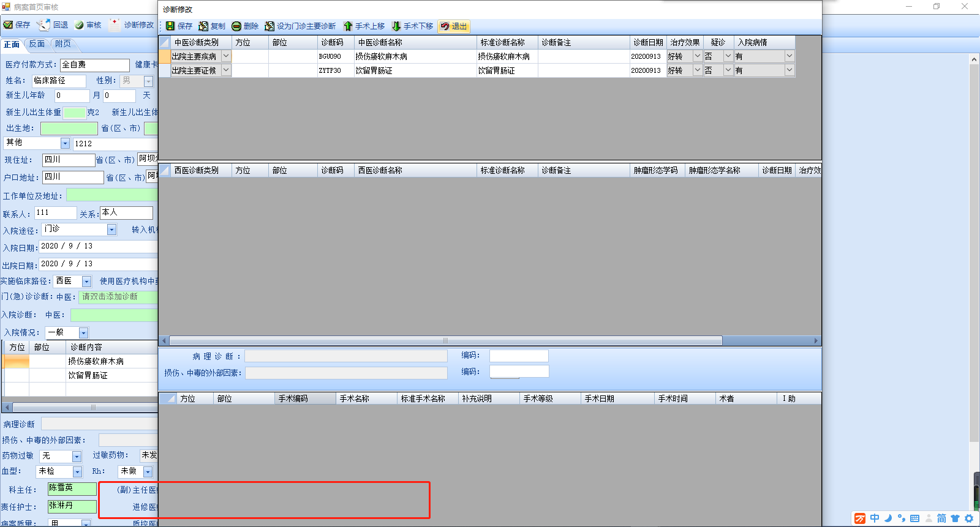Switch to the 反面 tab
Viewport: 980px width, 527px height.
(37, 45)
